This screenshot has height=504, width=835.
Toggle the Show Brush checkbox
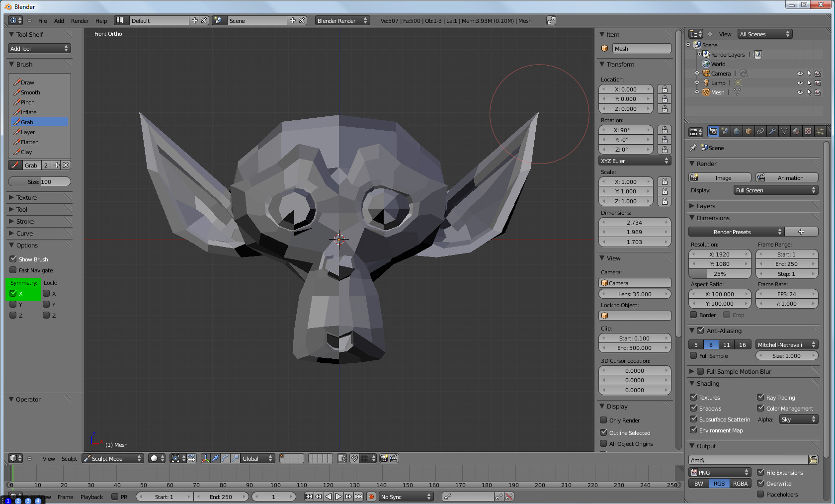click(x=13, y=259)
